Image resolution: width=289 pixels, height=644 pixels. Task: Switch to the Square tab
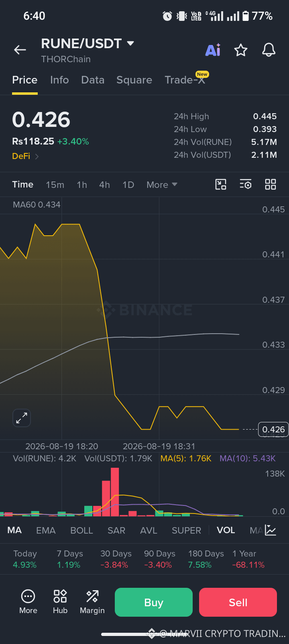(x=134, y=80)
